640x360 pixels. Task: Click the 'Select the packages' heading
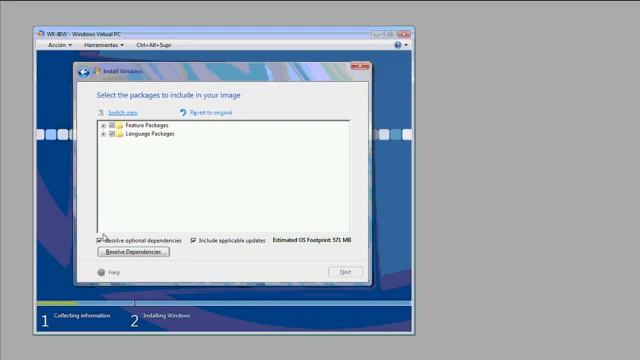click(x=169, y=95)
